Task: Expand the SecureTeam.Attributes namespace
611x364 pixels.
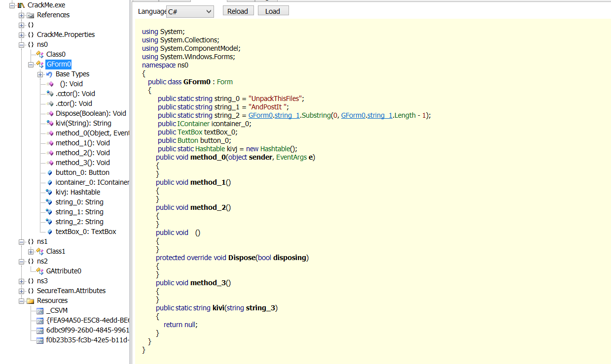Action: tap(21, 291)
